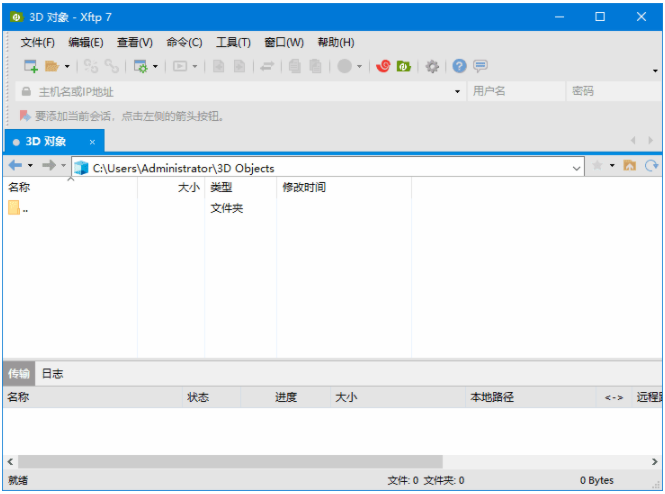Screen dimensions: 665x494
Task: Switch to the 日志 tab
Action: pos(52,374)
